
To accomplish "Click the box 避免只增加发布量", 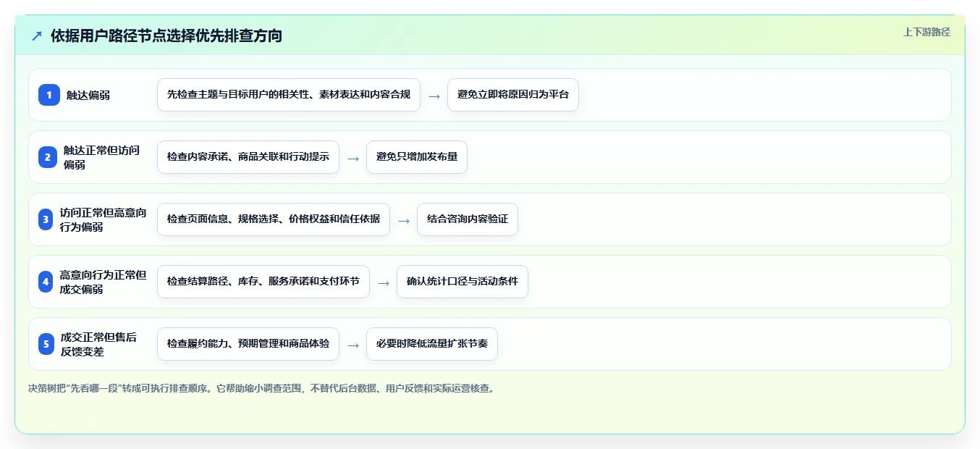I will (417, 157).
